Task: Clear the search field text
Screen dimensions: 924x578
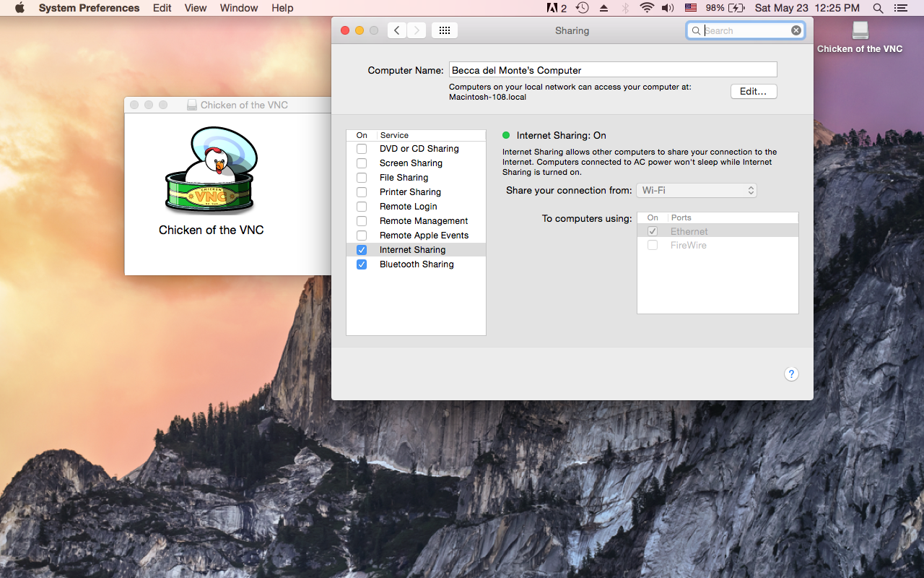Action: pyautogui.click(x=796, y=30)
